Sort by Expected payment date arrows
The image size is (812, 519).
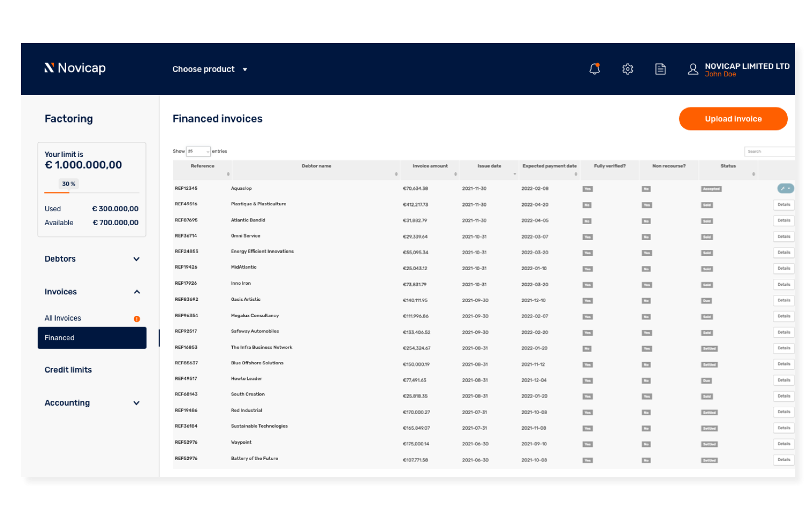[575, 174]
